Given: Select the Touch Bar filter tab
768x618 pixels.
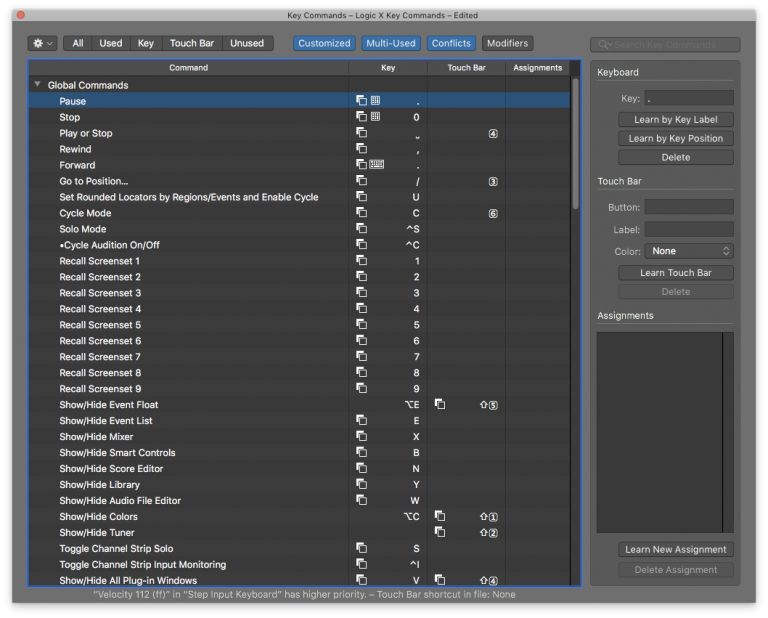Looking at the screenshot, I should pyautogui.click(x=192, y=44).
